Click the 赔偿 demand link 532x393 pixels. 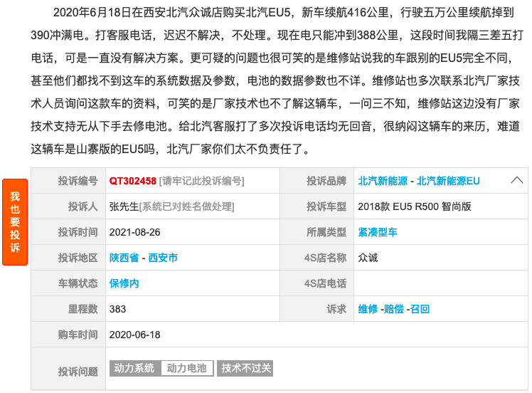point(394,309)
